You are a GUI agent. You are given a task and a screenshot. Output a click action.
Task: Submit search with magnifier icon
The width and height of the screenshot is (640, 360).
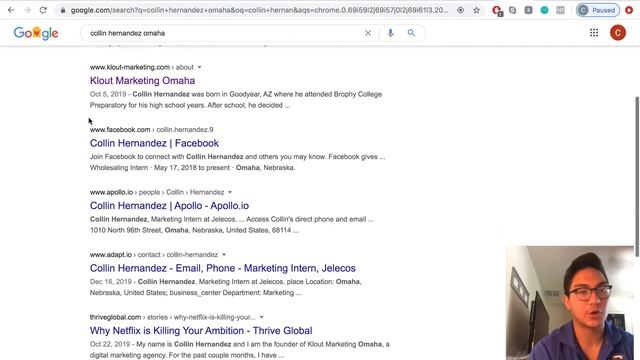(411, 33)
